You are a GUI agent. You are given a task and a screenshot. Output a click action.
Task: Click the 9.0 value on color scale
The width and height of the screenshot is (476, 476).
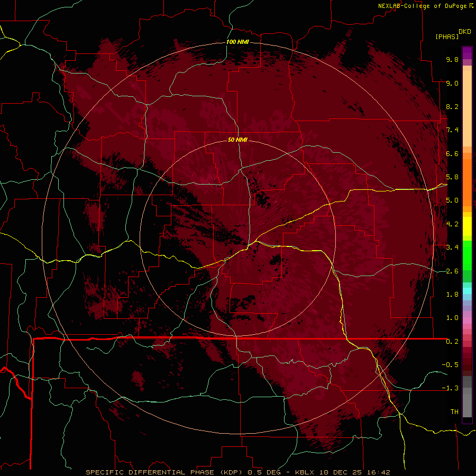coord(452,83)
